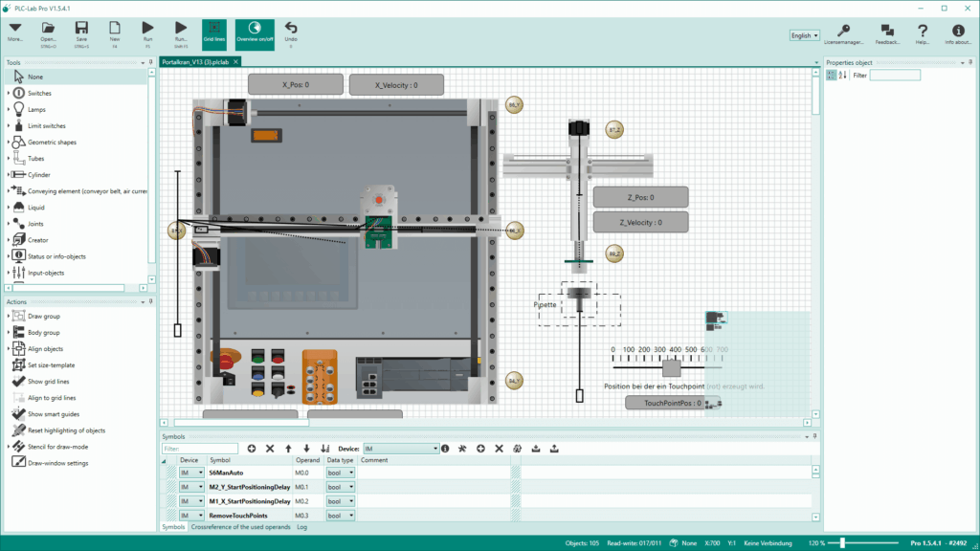Add a new symbol with plus icon

click(252, 449)
